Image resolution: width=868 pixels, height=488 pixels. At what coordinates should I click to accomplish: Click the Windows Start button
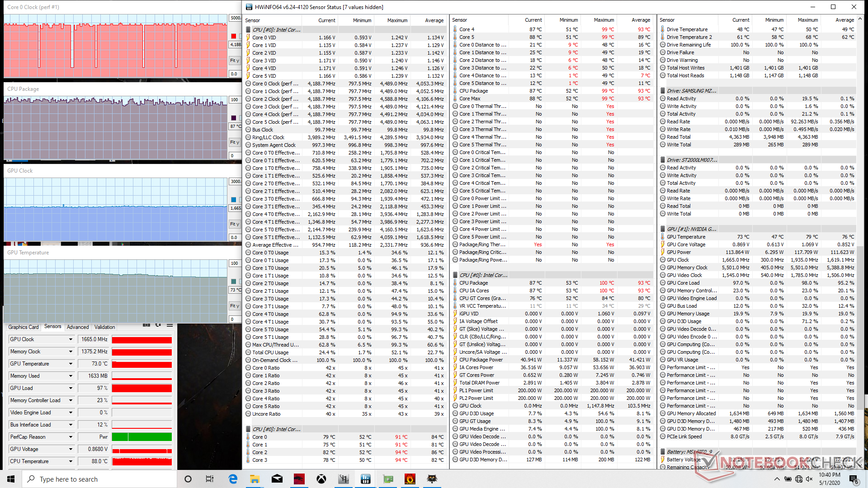[x=11, y=479]
